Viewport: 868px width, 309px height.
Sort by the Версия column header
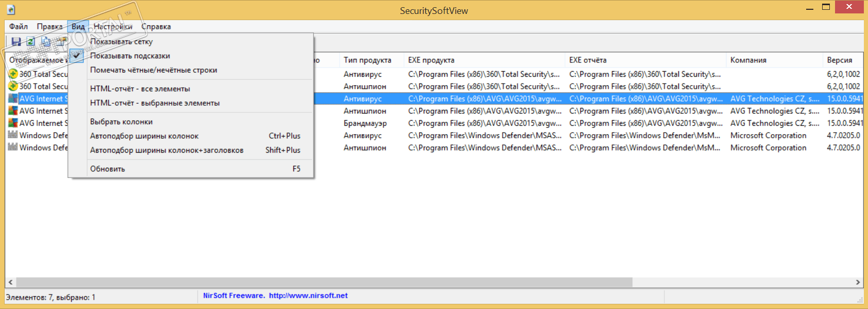coord(843,60)
